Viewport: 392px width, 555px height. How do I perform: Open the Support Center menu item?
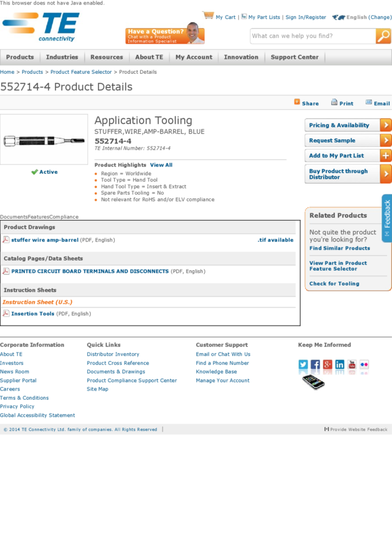(x=294, y=57)
